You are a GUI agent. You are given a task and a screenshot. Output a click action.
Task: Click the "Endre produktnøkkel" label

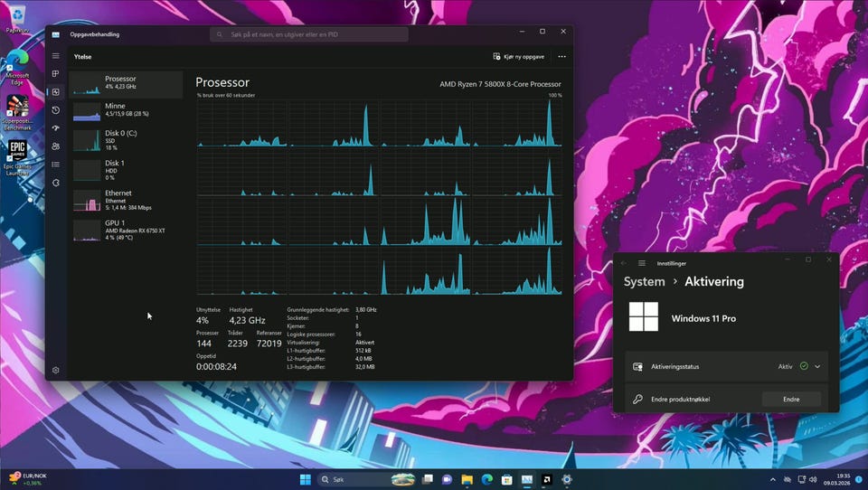(680, 400)
